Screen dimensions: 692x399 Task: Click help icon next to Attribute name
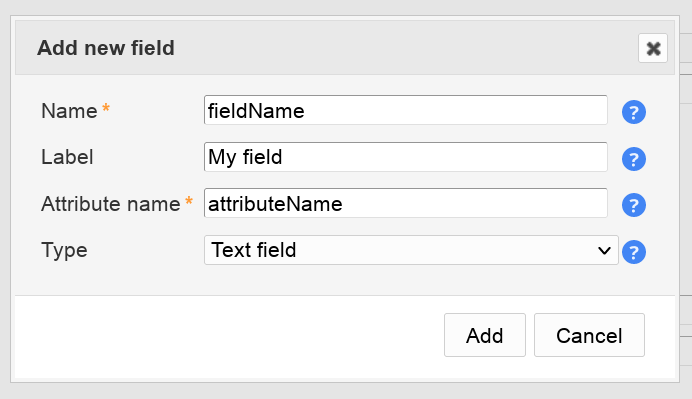634,205
